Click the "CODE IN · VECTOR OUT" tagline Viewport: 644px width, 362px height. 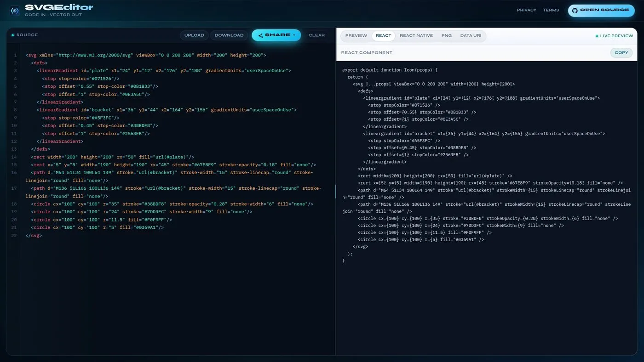coord(53,15)
